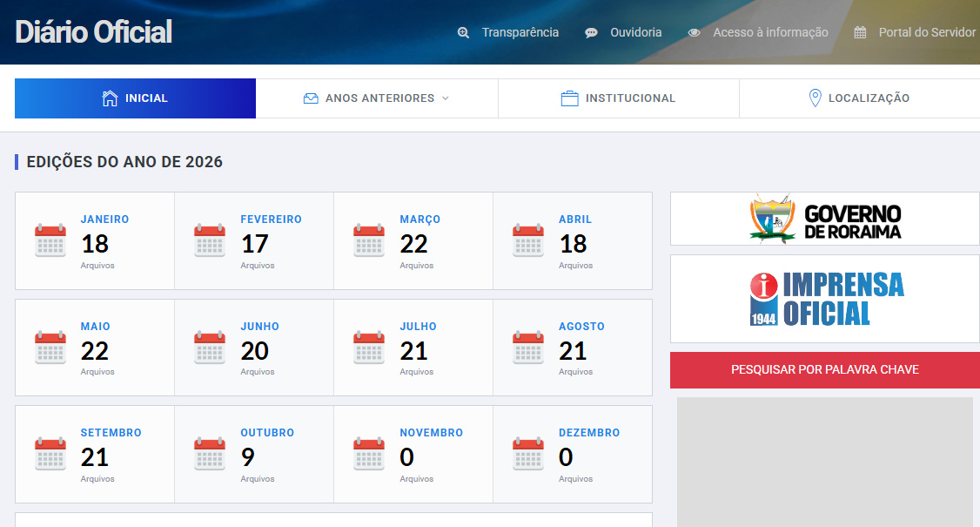View the Setembro month link

click(111, 433)
